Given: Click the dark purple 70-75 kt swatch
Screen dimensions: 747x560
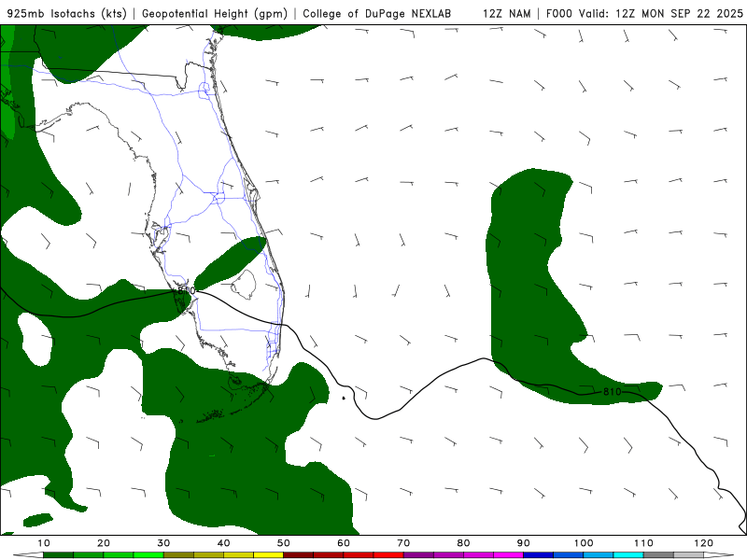Looking at the screenshot, I should (x=418, y=555).
